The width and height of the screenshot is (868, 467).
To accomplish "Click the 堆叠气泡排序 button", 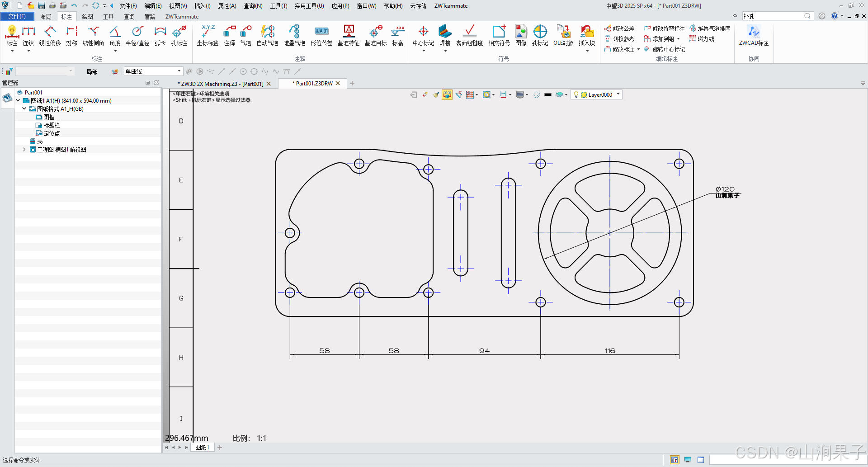I will tap(710, 28).
